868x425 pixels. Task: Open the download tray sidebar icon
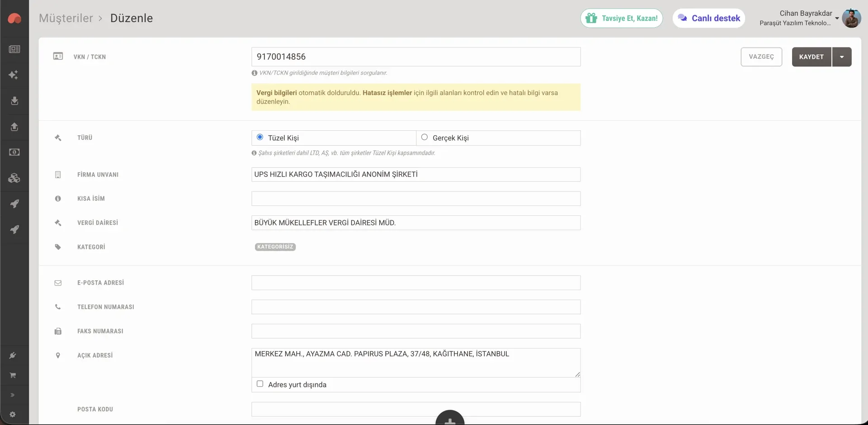[x=14, y=100]
